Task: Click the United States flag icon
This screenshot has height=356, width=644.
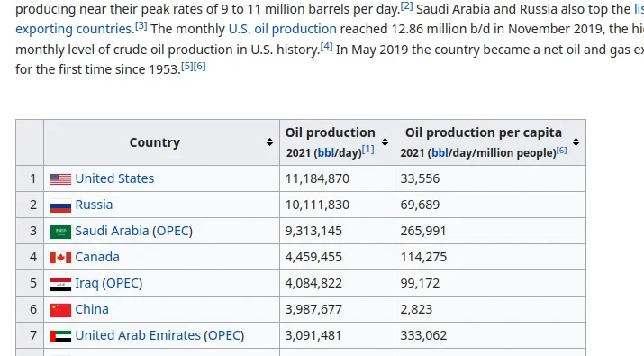Action: click(x=60, y=179)
